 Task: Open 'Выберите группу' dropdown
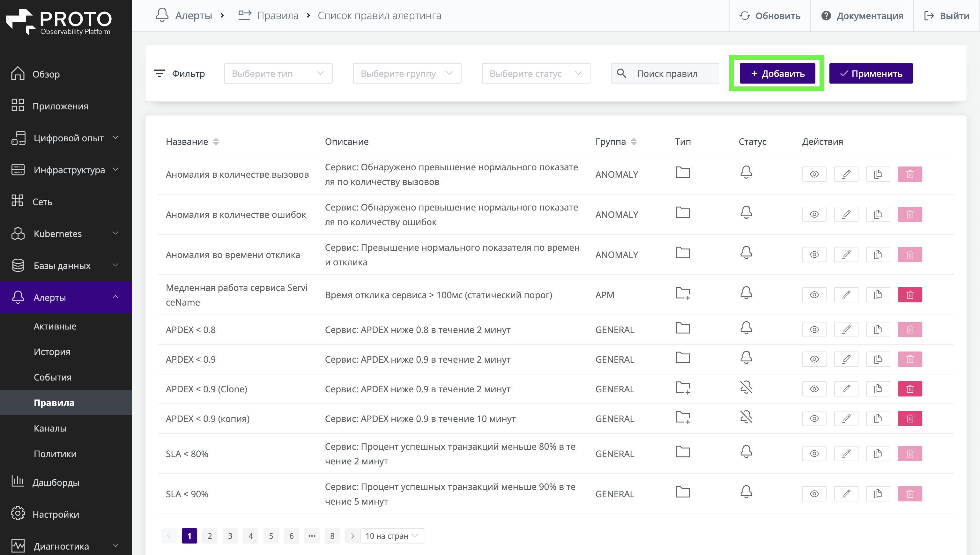coord(407,73)
